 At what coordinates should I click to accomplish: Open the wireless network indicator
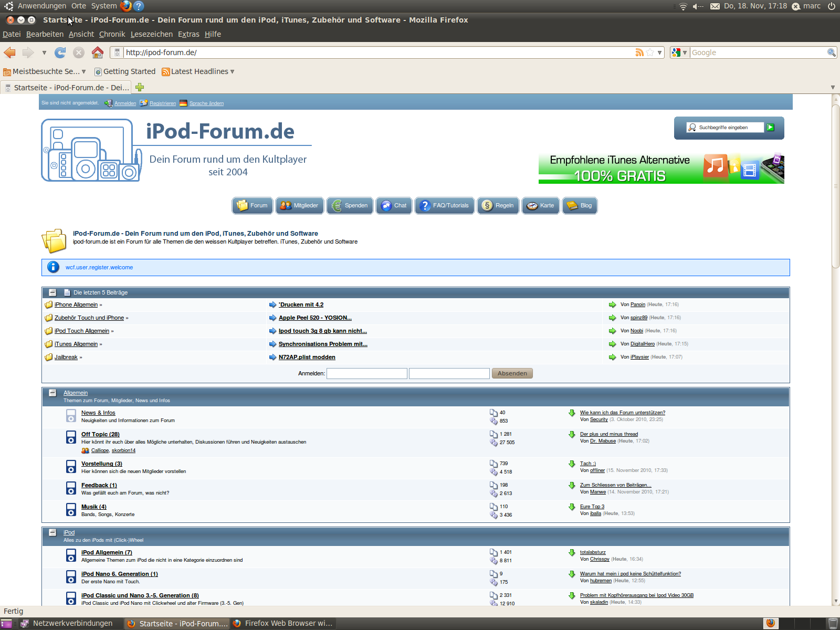[682, 6]
